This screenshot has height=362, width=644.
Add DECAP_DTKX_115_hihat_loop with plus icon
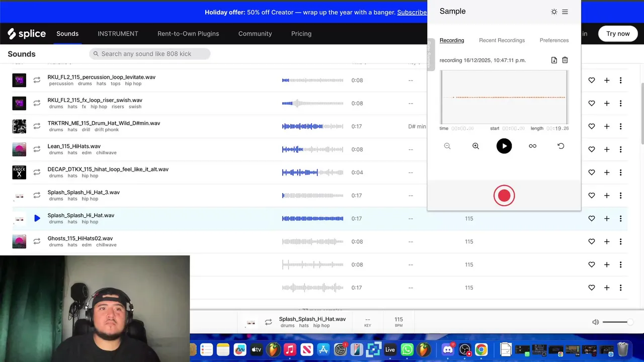pyautogui.click(x=607, y=172)
